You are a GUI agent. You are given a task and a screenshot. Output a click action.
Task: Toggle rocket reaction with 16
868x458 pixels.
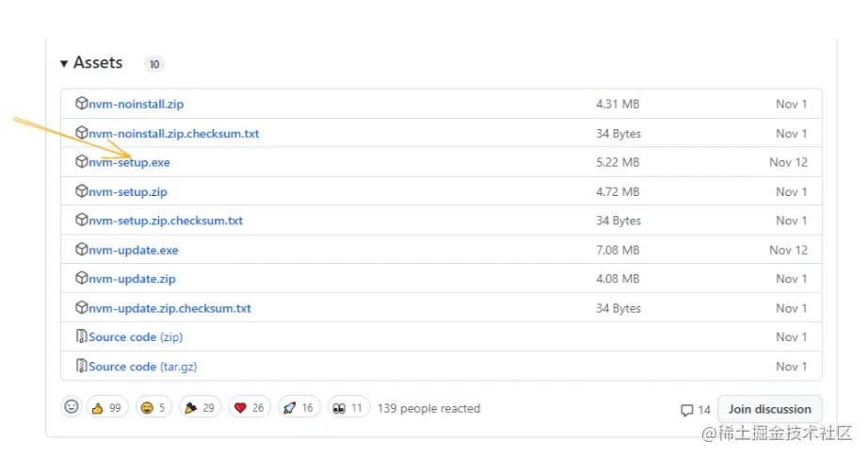pyautogui.click(x=299, y=408)
